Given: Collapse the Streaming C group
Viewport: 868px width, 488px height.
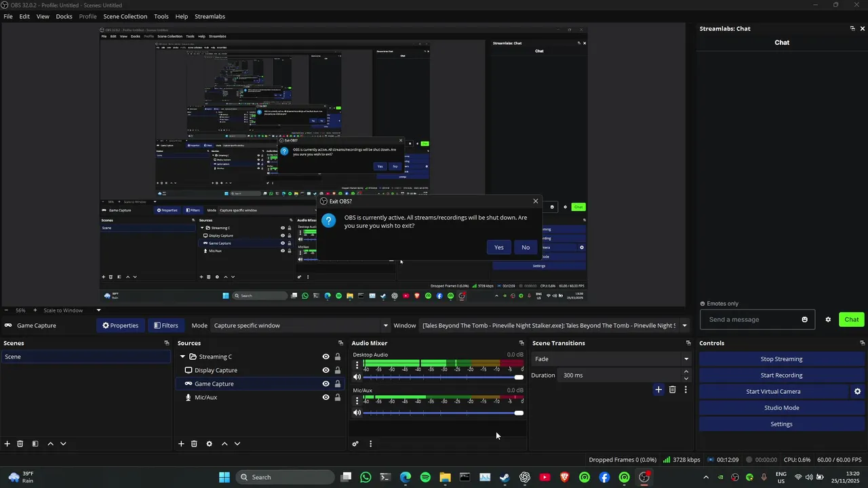Looking at the screenshot, I should (x=182, y=357).
